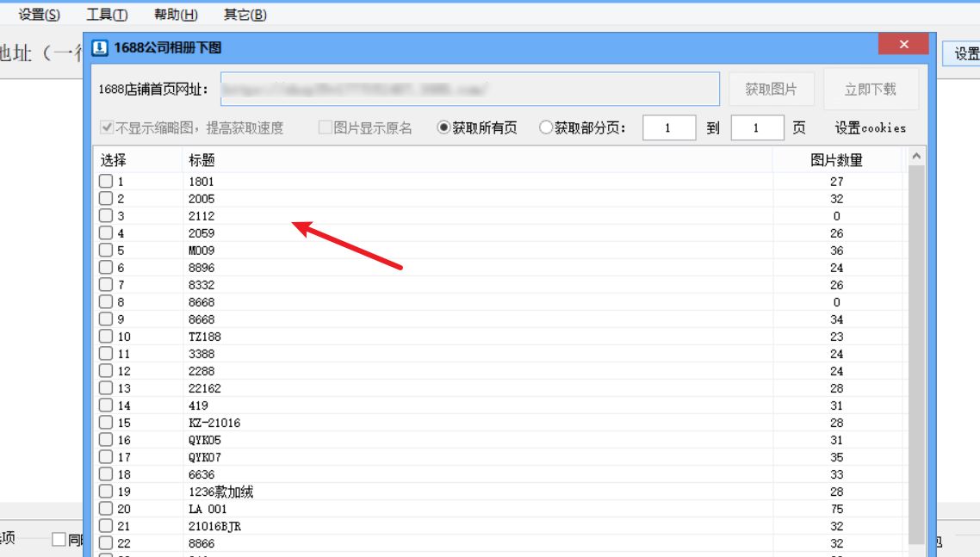Click image count 75 for LA 001
The height and width of the screenshot is (557, 980).
pyautogui.click(x=837, y=509)
